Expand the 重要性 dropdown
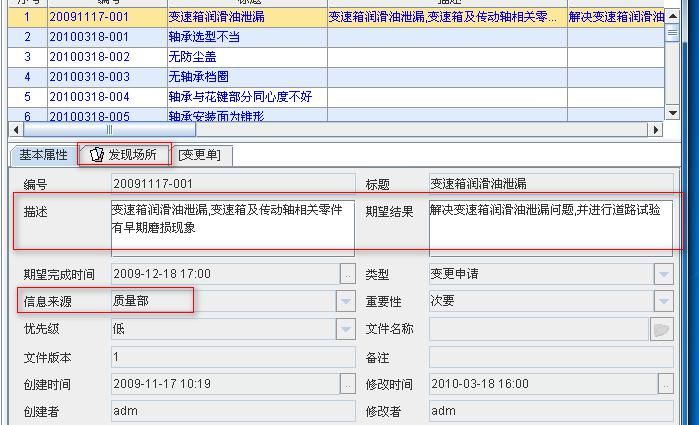Image resolution: width=699 pixels, height=425 pixels. [664, 301]
